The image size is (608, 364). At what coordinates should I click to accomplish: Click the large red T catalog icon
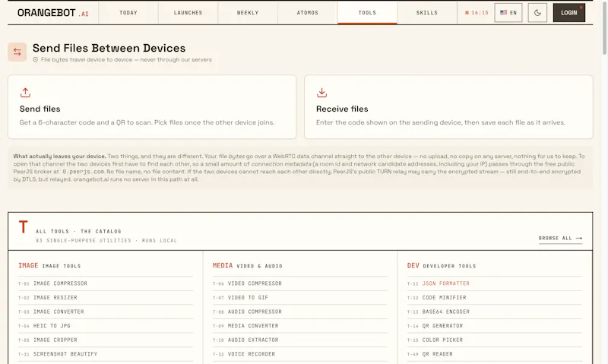pos(24,226)
